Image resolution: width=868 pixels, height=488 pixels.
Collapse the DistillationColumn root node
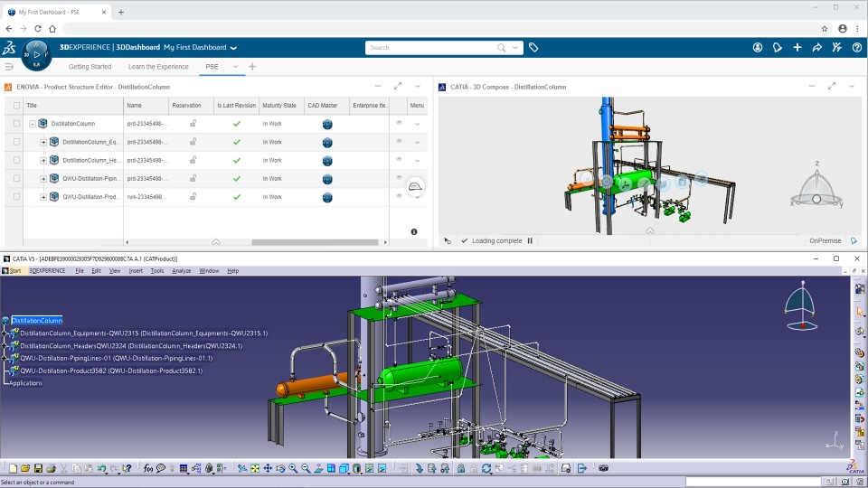33,124
